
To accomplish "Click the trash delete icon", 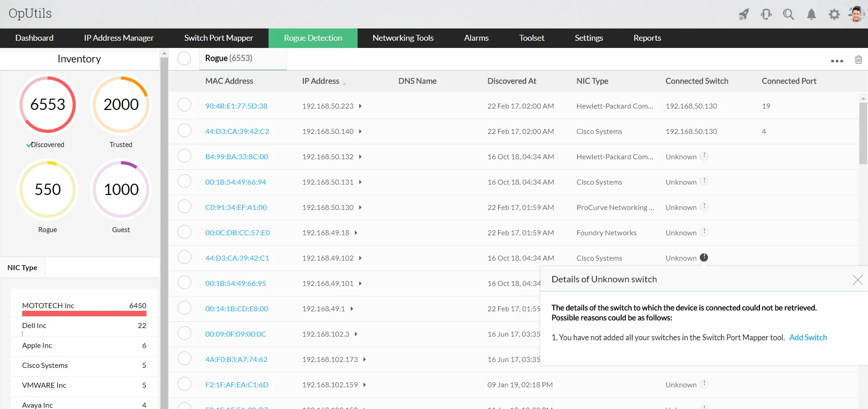I will [859, 60].
